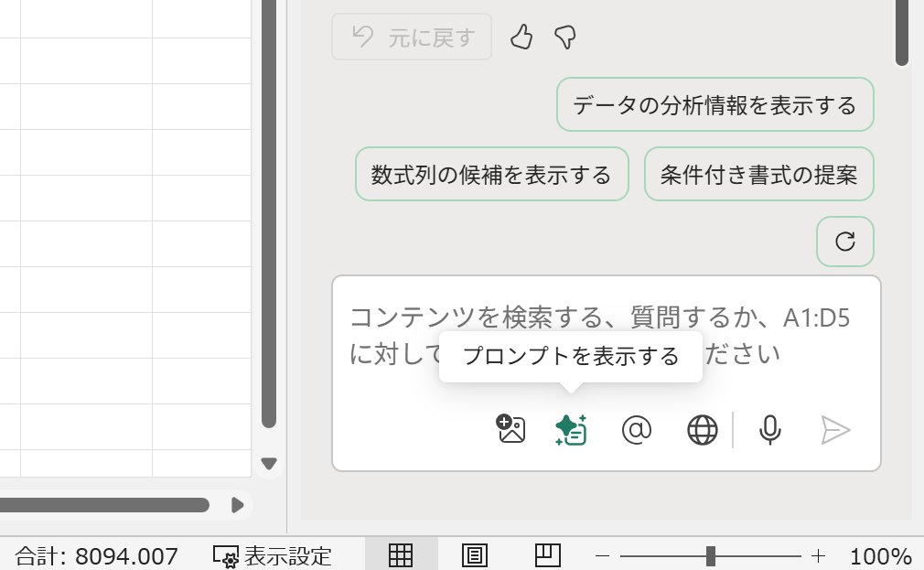Give the Copilot response a thumbs down

(x=565, y=38)
